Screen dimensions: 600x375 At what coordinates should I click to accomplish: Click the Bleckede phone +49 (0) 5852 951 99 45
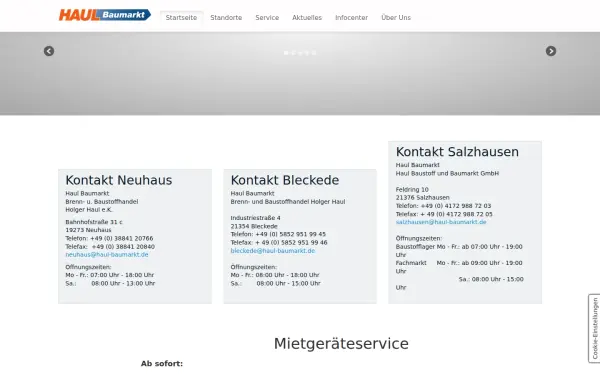[278, 234]
